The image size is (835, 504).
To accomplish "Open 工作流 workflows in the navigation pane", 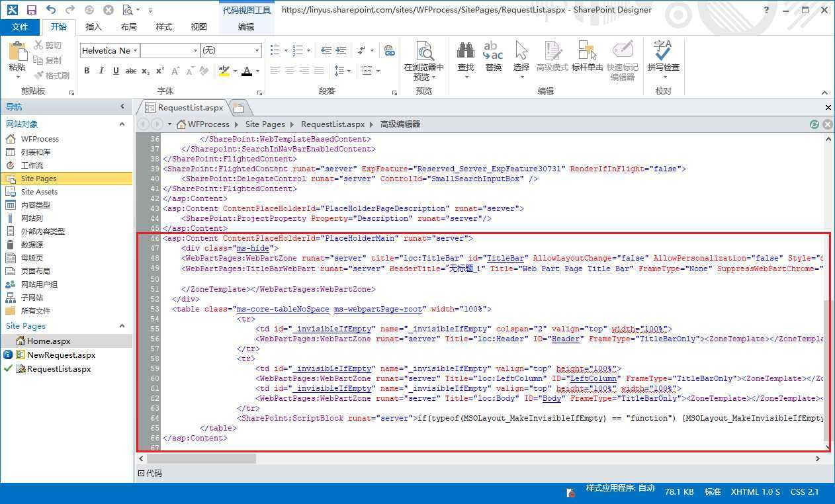I will [x=32, y=165].
